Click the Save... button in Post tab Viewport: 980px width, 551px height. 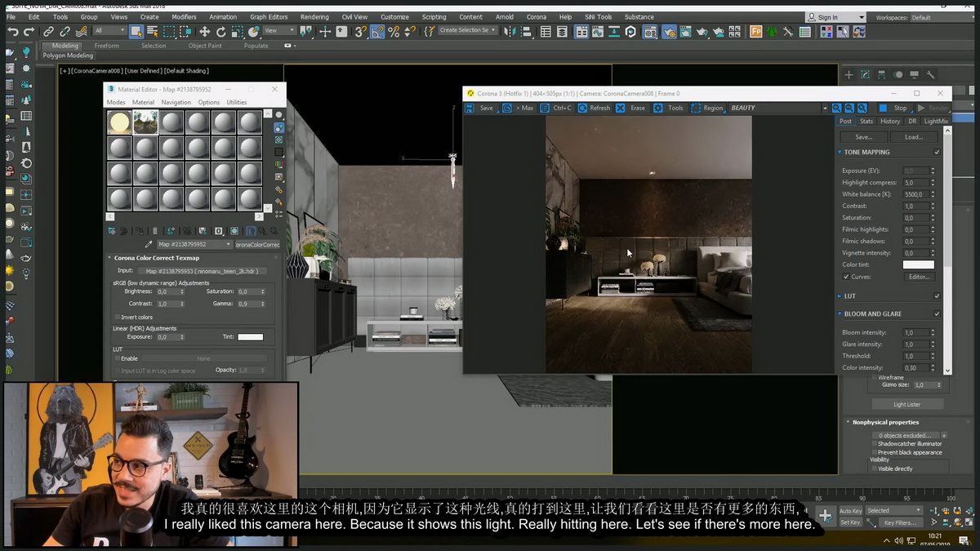[863, 137]
